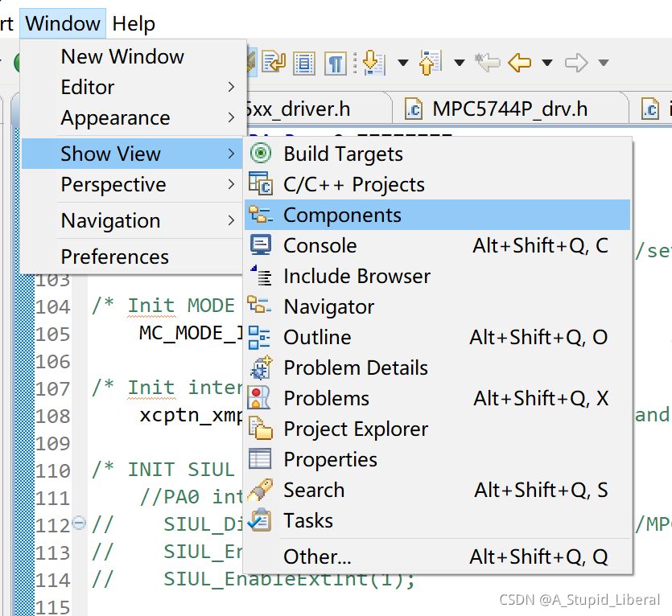Click the Components view icon

(x=261, y=215)
